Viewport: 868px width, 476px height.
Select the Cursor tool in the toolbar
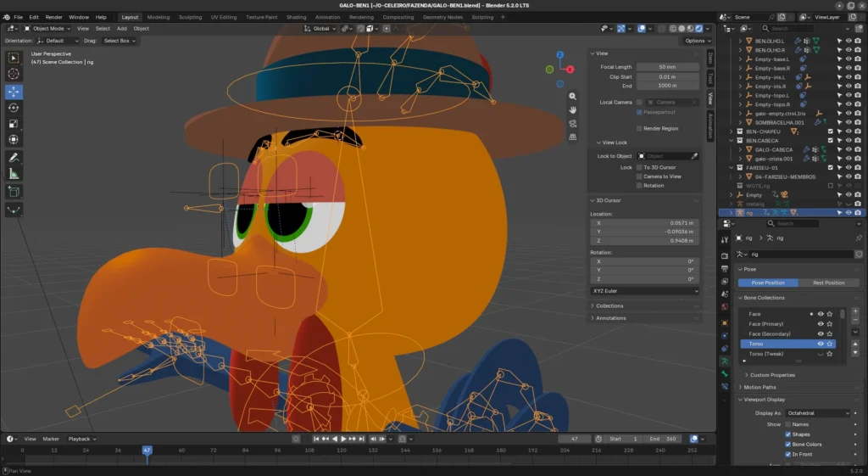coord(14,74)
